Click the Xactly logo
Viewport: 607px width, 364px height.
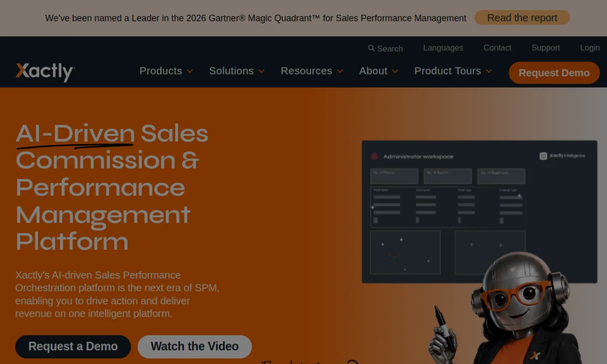pos(45,72)
